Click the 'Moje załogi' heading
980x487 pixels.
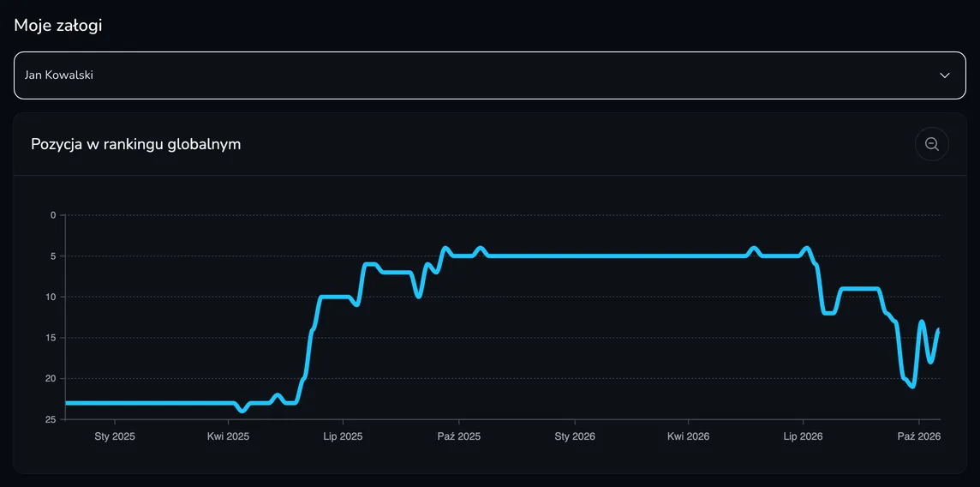tap(58, 26)
